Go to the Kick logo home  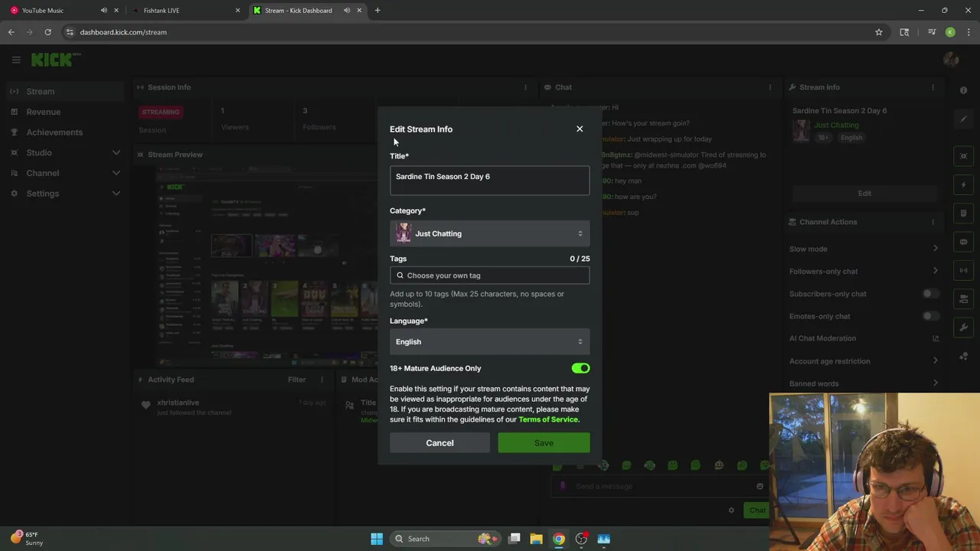(54, 59)
